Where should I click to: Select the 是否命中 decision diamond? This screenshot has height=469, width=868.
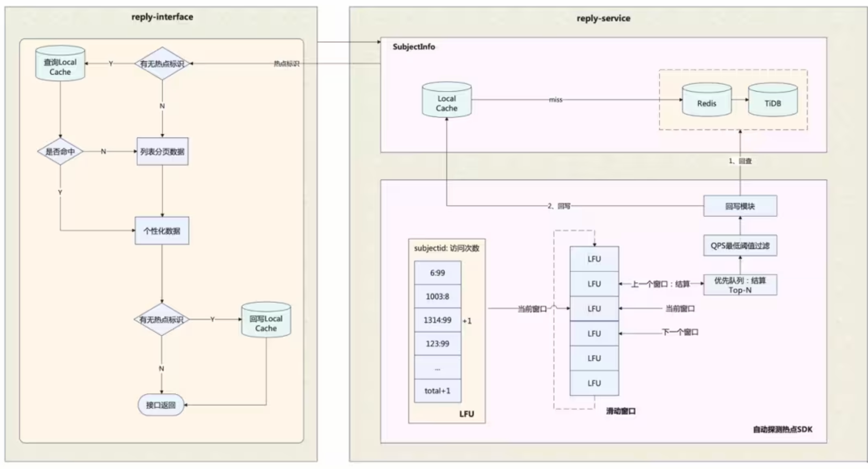(x=60, y=151)
